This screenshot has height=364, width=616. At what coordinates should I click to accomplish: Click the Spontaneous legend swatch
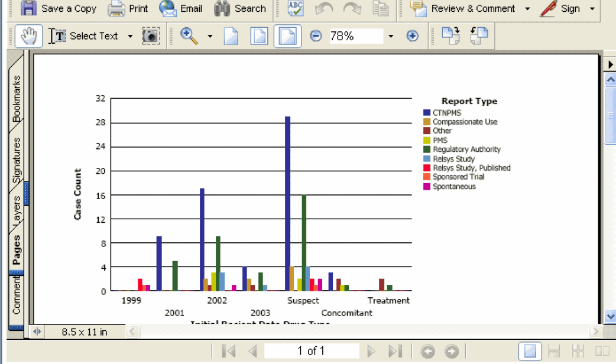[x=427, y=187]
